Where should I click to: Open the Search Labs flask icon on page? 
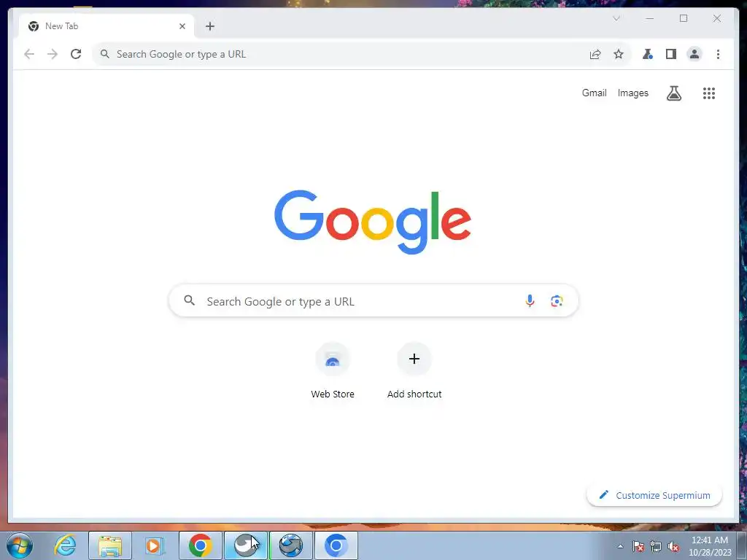(673, 93)
